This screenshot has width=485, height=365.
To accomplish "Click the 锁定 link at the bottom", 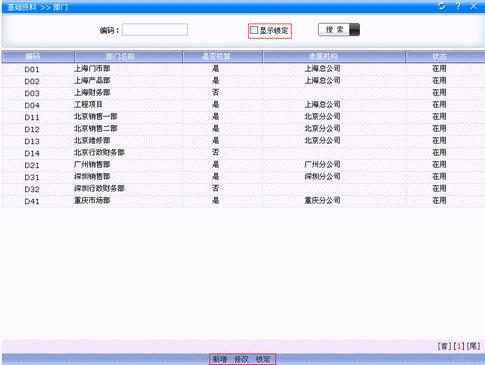I will (x=263, y=359).
